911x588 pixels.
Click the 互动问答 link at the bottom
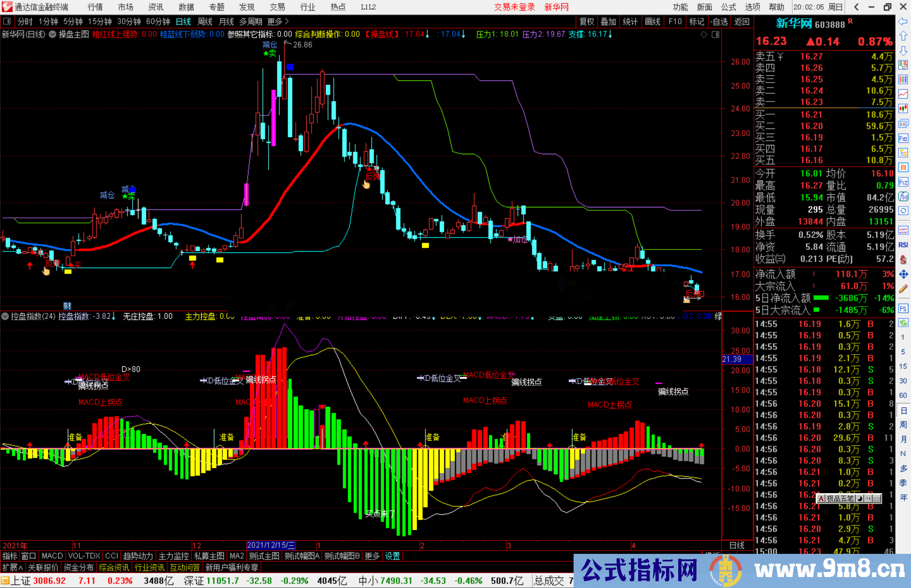click(185, 567)
